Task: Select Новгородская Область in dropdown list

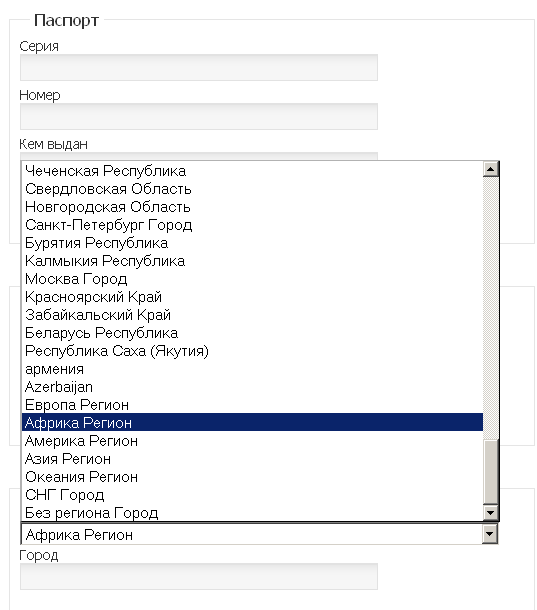Action: (252, 207)
